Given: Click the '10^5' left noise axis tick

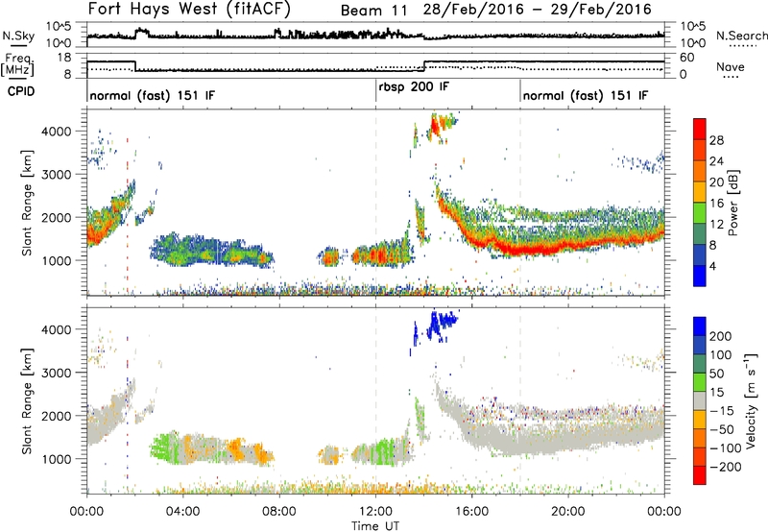Looking at the screenshot, I should [x=59, y=26].
